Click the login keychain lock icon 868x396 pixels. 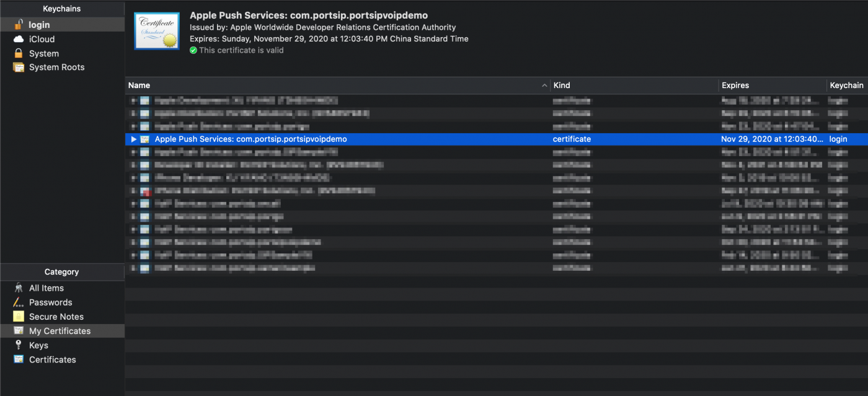[x=19, y=25]
